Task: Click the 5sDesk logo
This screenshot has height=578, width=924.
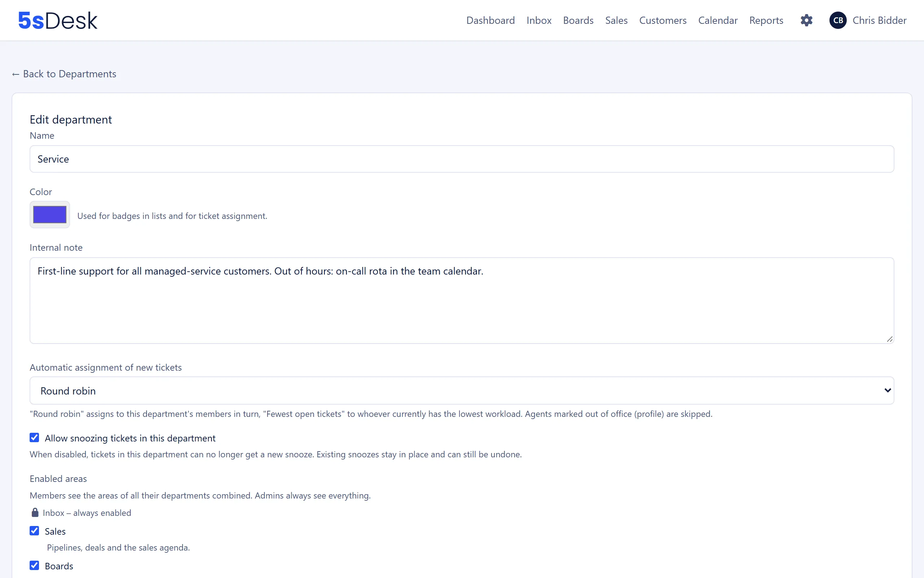Action: pos(58,21)
